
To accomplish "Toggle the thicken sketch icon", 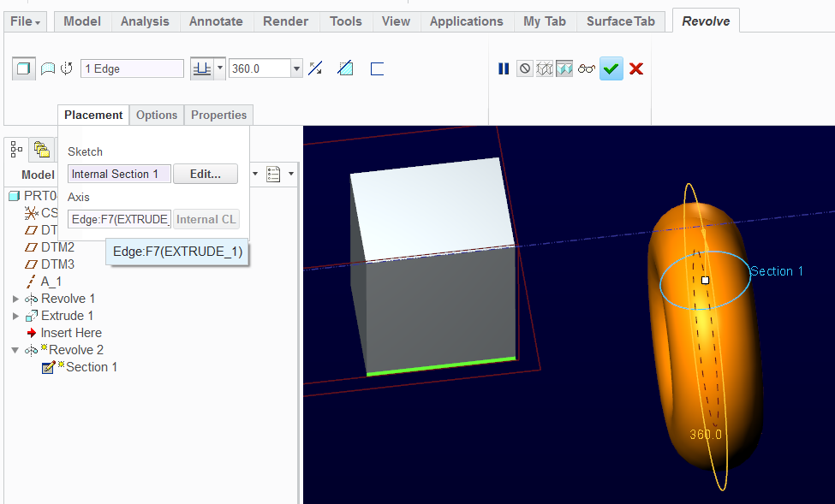I will click(x=377, y=68).
